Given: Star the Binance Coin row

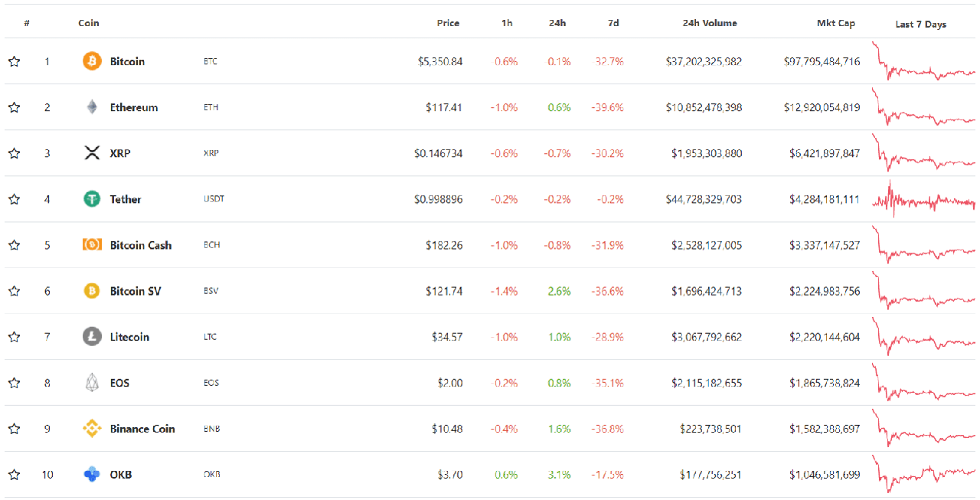Looking at the screenshot, I should coord(14,429).
